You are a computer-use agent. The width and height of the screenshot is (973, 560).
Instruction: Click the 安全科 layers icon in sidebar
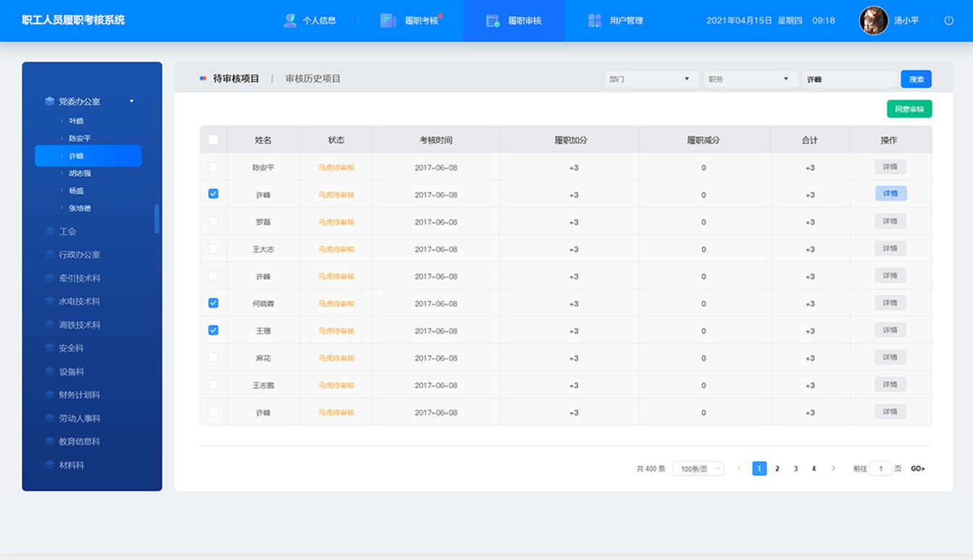tap(49, 348)
